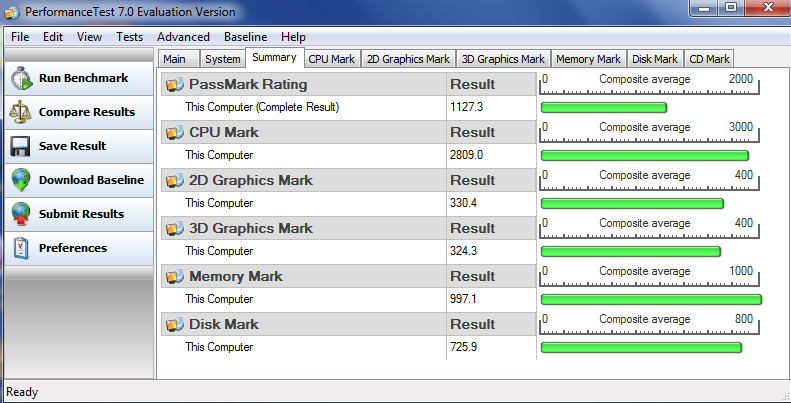Open the Advanced menu
Image resolution: width=791 pixels, height=403 pixels.
tap(183, 37)
